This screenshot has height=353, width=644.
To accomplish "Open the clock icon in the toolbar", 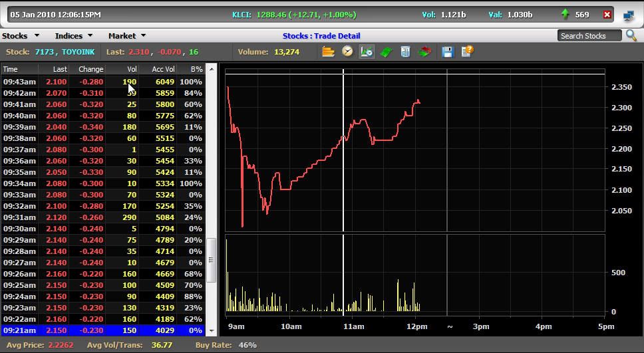I will coord(347,52).
